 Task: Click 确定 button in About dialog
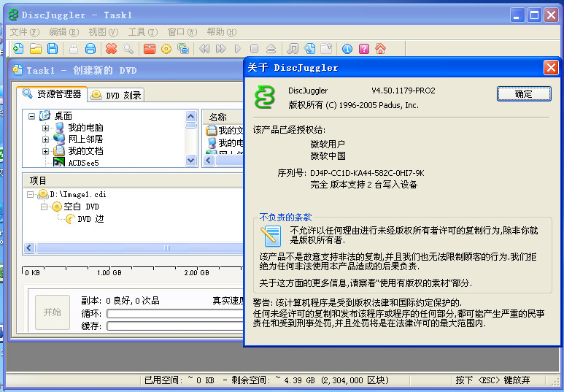(524, 94)
